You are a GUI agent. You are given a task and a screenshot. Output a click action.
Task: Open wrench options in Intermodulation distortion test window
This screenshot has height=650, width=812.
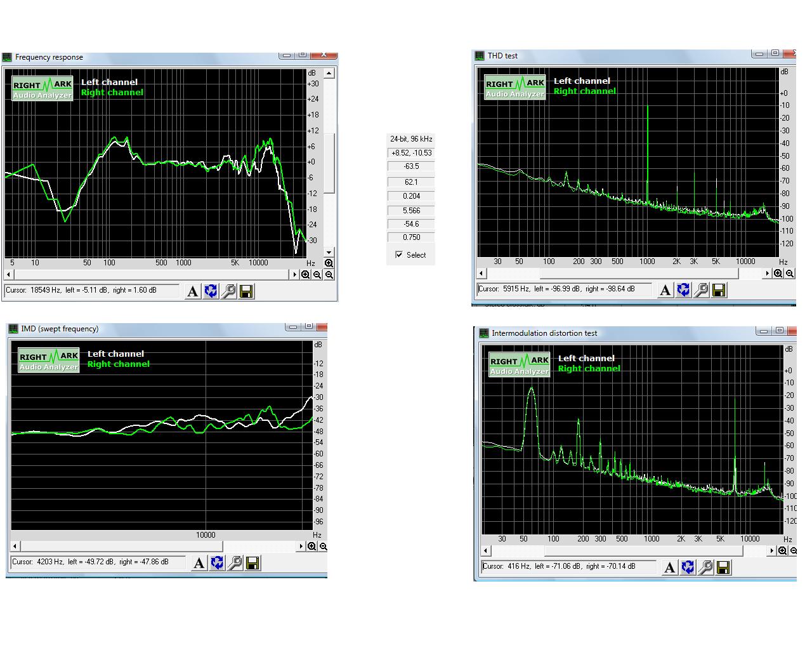point(705,567)
